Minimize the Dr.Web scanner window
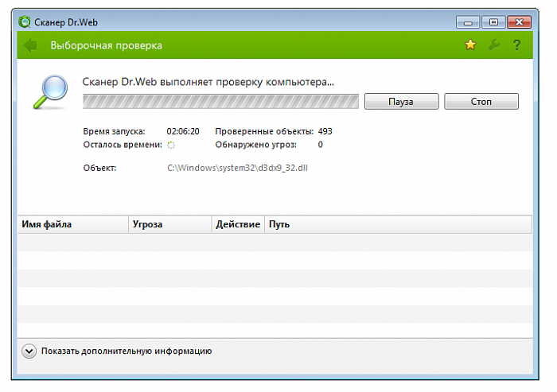This screenshot has width=557, height=392. tap(468, 22)
